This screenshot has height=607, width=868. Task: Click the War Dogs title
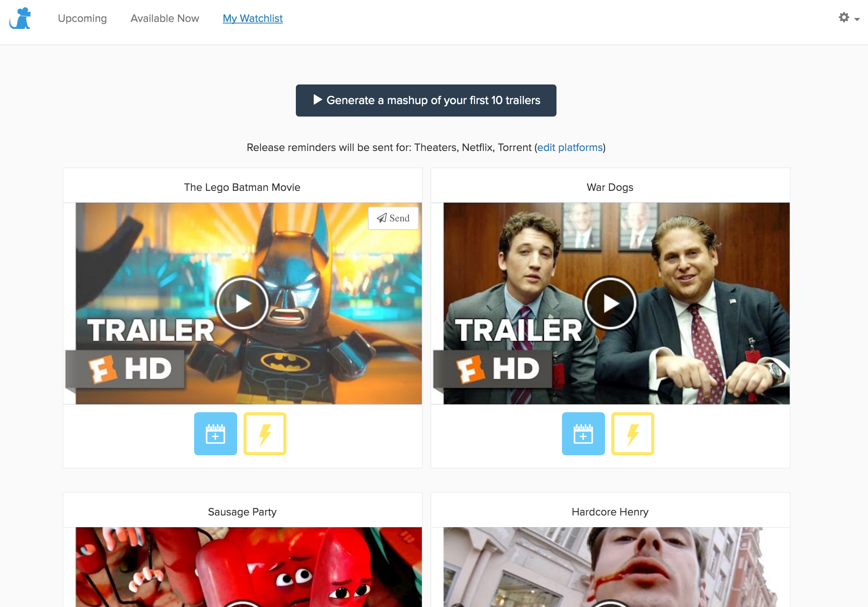tap(610, 187)
